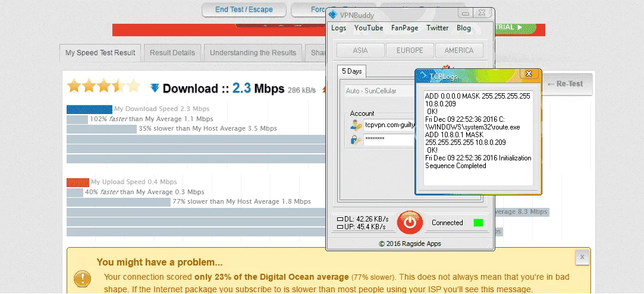Open Understanding the Results tab
644x294 pixels.
coord(253,53)
